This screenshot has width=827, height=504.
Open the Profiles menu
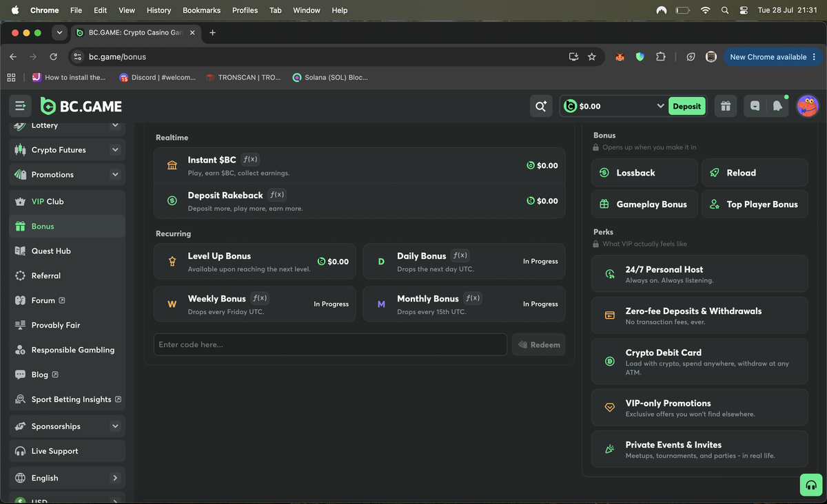click(x=245, y=10)
